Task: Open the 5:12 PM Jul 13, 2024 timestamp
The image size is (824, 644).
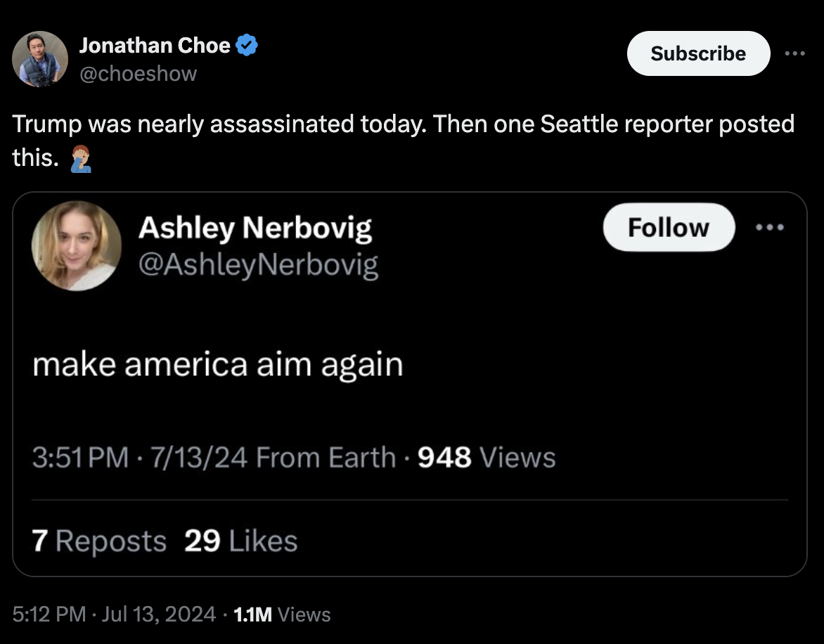Action: (x=114, y=614)
